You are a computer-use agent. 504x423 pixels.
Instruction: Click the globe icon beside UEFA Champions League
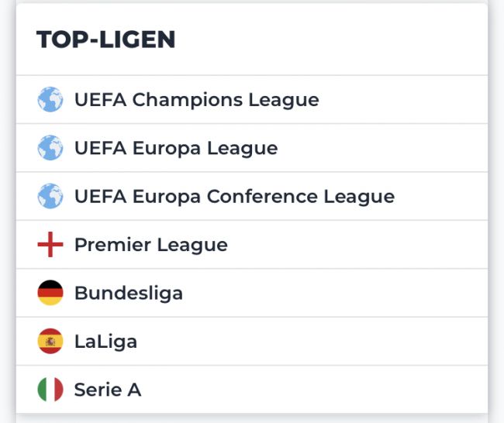click(50, 100)
